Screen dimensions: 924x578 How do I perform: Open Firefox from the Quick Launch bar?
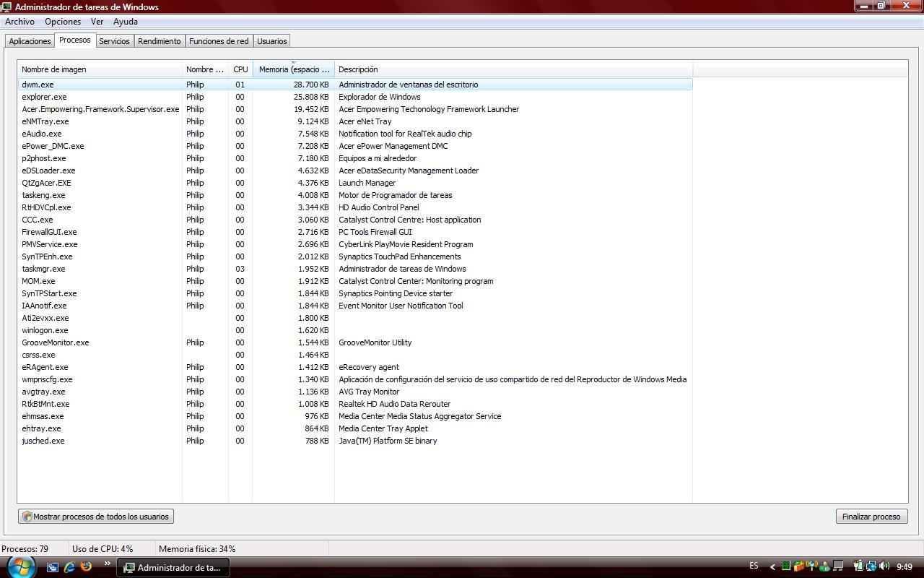[x=87, y=567]
